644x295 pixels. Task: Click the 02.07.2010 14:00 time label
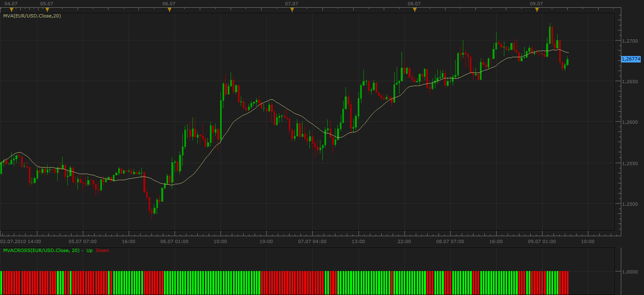(x=21, y=241)
